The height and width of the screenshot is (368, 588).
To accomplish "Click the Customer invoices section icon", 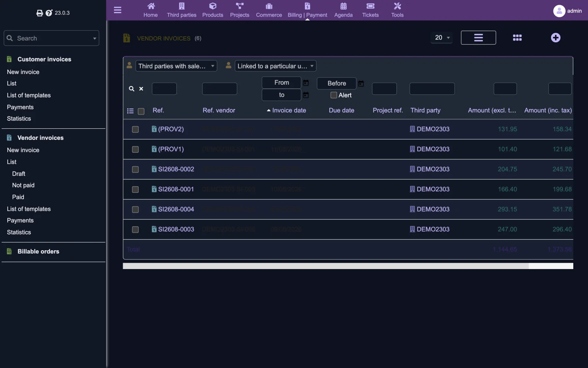I will click(x=10, y=59).
